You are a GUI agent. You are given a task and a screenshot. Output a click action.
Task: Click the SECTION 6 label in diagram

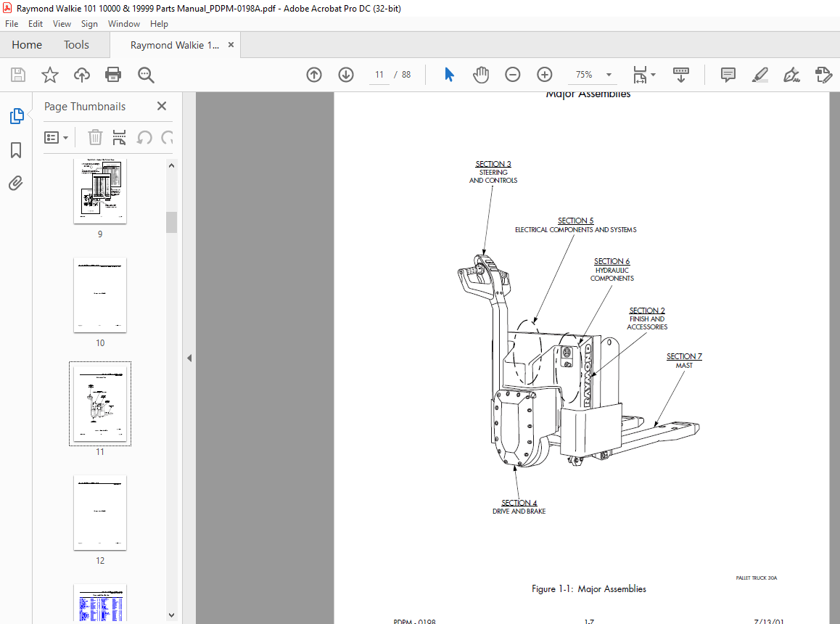pos(612,262)
